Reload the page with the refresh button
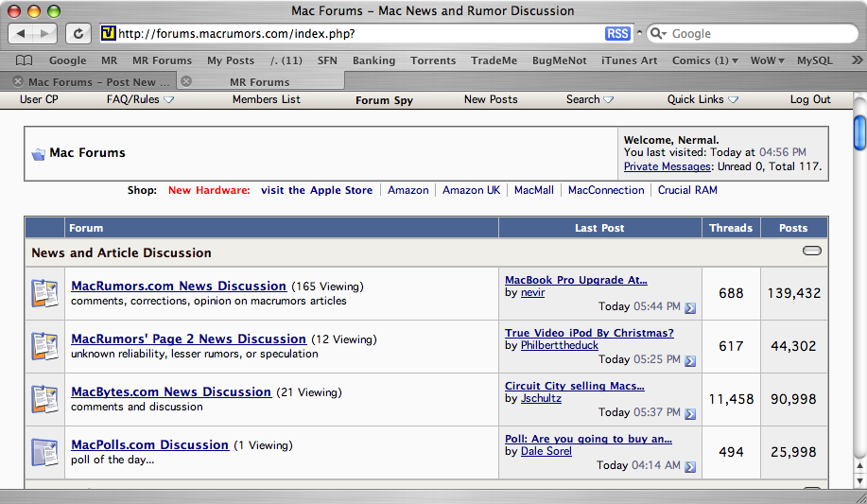This screenshot has width=867, height=504. coord(78,34)
